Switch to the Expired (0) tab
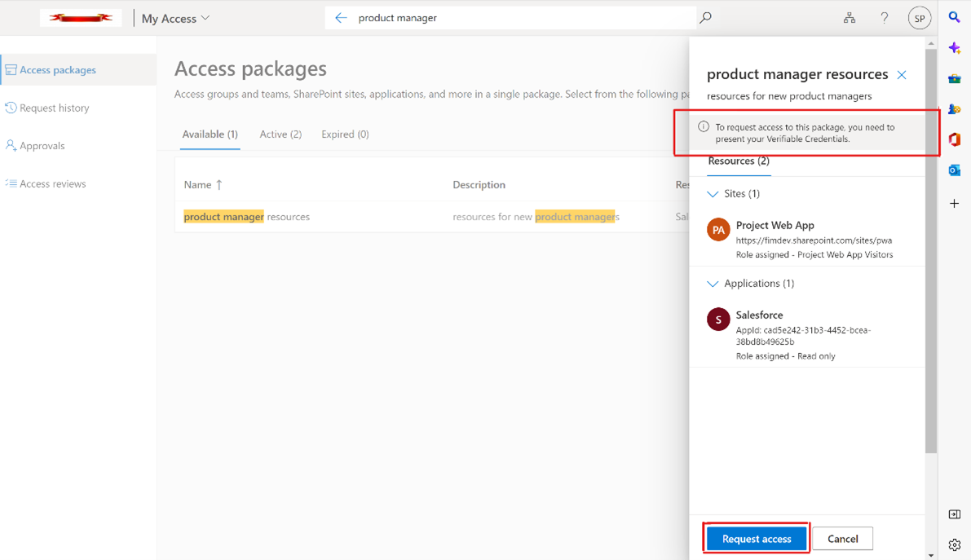Image resolution: width=971 pixels, height=560 pixels. tap(345, 134)
